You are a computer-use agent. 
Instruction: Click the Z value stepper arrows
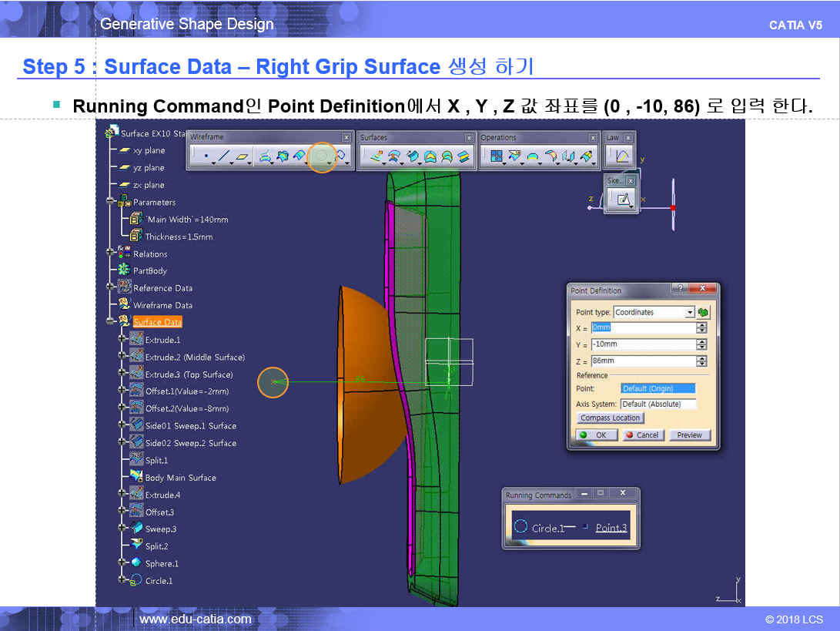tap(701, 361)
